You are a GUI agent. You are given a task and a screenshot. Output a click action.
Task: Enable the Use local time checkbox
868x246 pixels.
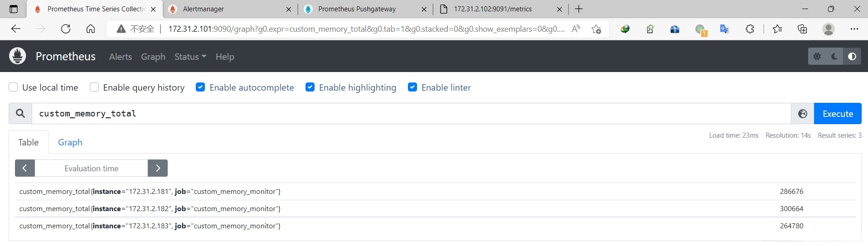point(14,87)
